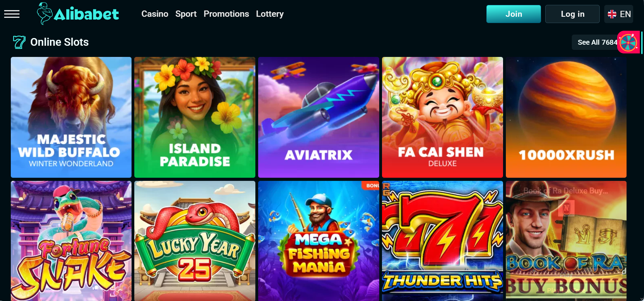Launch Mega Fishing Mania slot

[319, 241]
